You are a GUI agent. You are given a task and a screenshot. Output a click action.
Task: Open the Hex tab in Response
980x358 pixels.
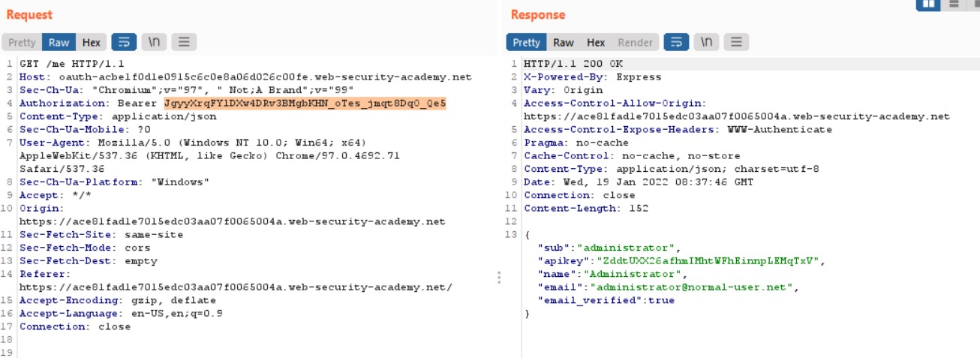[x=596, y=43]
